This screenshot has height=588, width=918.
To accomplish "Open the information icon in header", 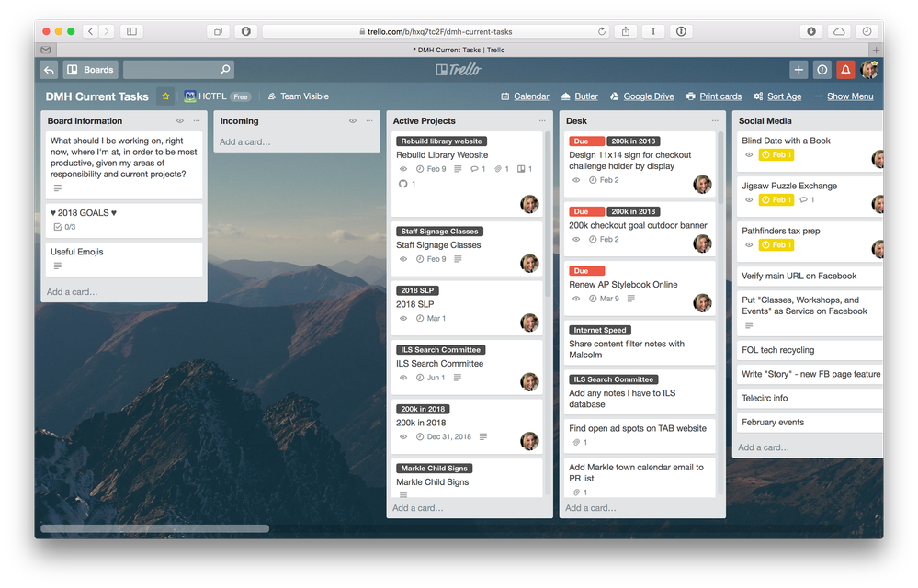I will [822, 70].
